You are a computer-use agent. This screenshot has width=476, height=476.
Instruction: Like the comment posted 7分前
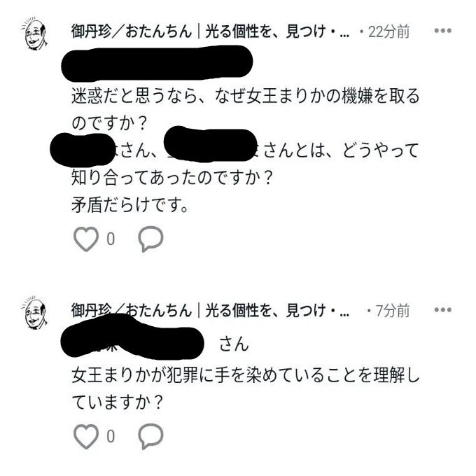(86, 436)
